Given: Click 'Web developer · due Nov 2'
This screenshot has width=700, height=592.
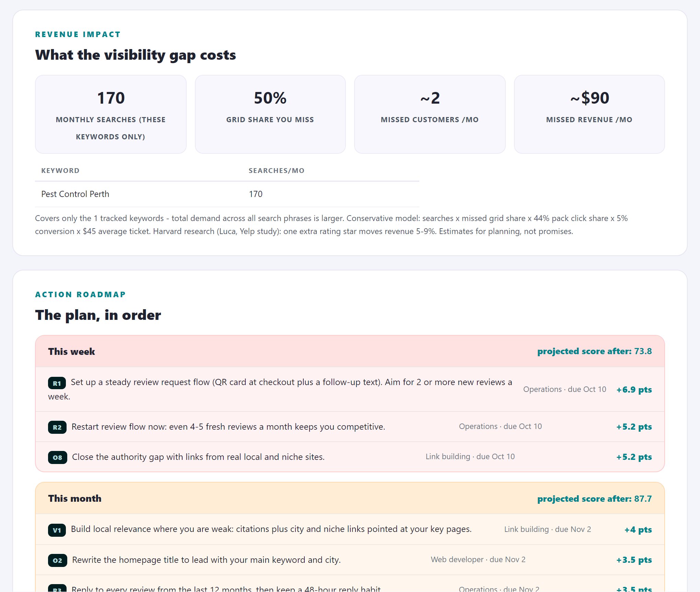Looking at the screenshot, I should pos(478,559).
